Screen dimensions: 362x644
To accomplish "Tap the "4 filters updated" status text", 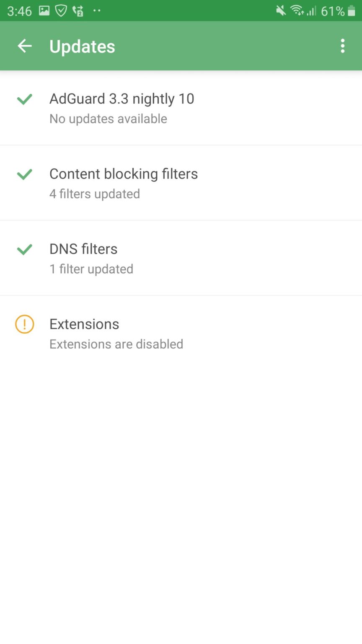I will click(95, 194).
